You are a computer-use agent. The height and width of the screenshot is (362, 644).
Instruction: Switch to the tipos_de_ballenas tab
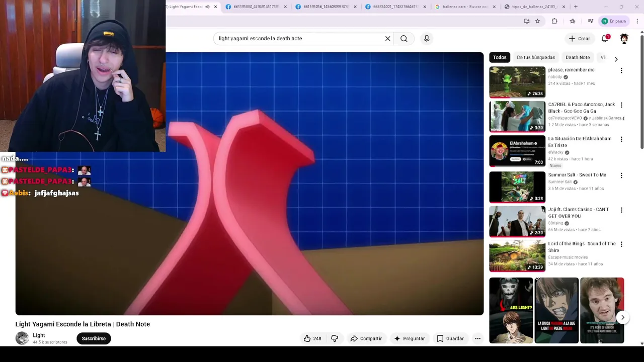click(x=535, y=7)
